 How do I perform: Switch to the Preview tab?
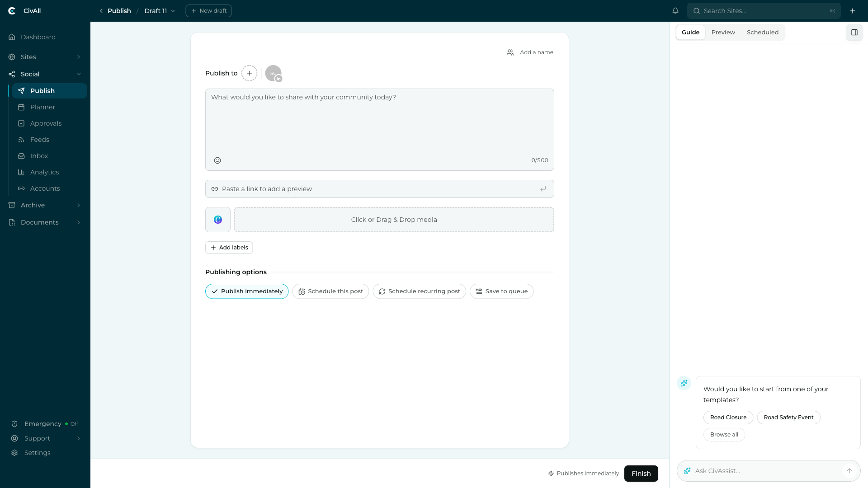pos(723,33)
